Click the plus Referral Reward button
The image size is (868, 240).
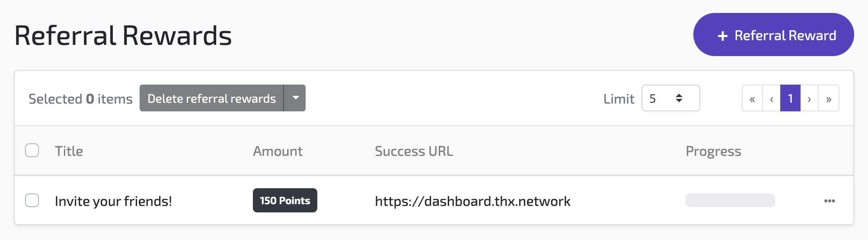(x=773, y=35)
